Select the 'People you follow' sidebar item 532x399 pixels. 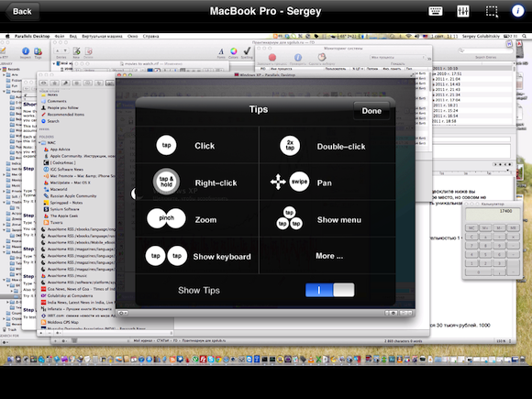pos(62,108)
